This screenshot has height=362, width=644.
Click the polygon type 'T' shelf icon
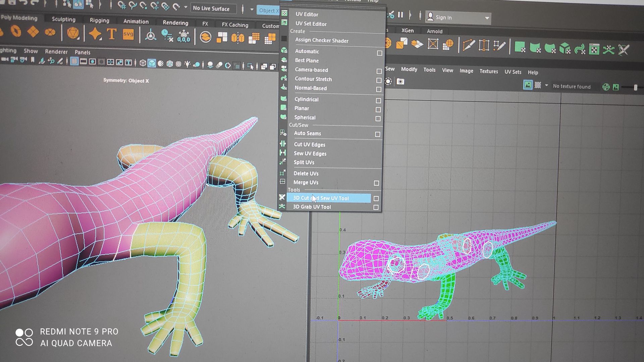click(x=112, y=34)
